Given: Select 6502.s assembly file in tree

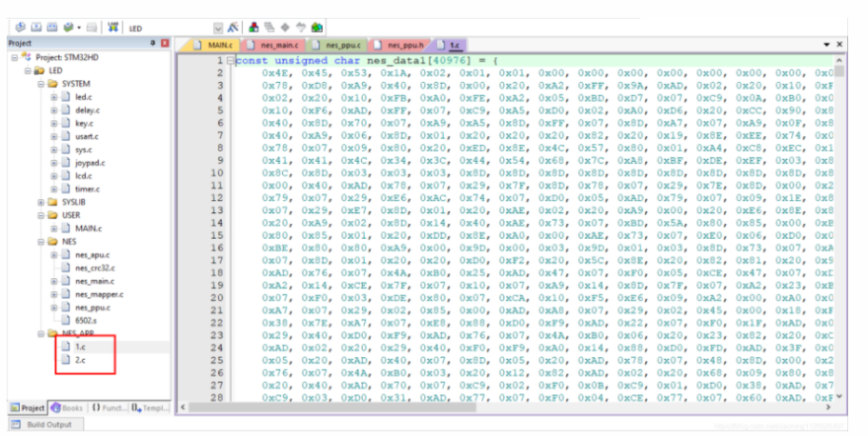Looking at the screenshot, I should (x=86, y=321).
